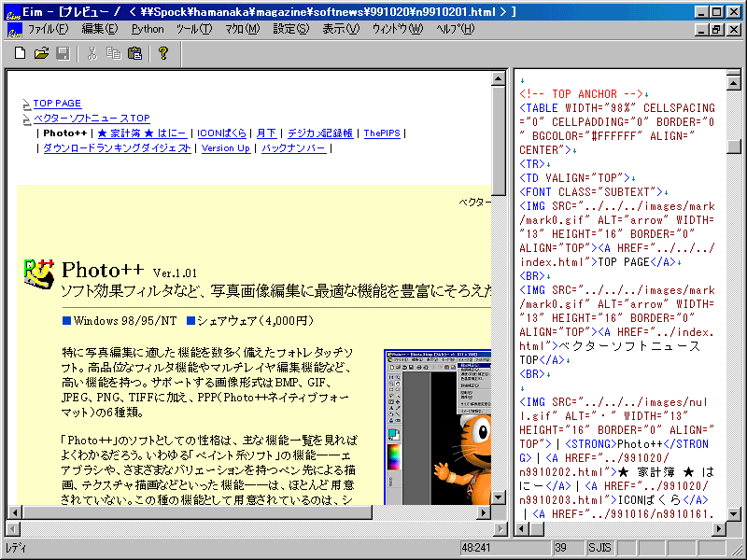Follow the TOP PAGE link

(x=57, y=104)
